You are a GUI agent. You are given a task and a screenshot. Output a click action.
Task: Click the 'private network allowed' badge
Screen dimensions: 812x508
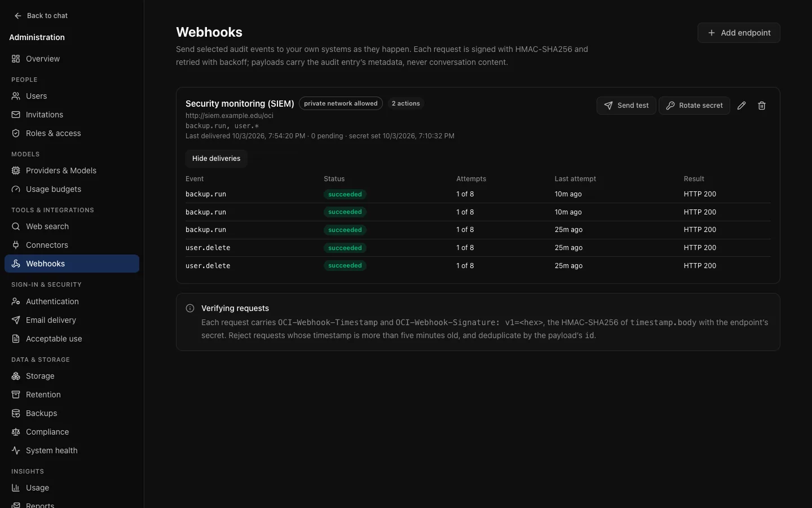[x=341, y=103]
